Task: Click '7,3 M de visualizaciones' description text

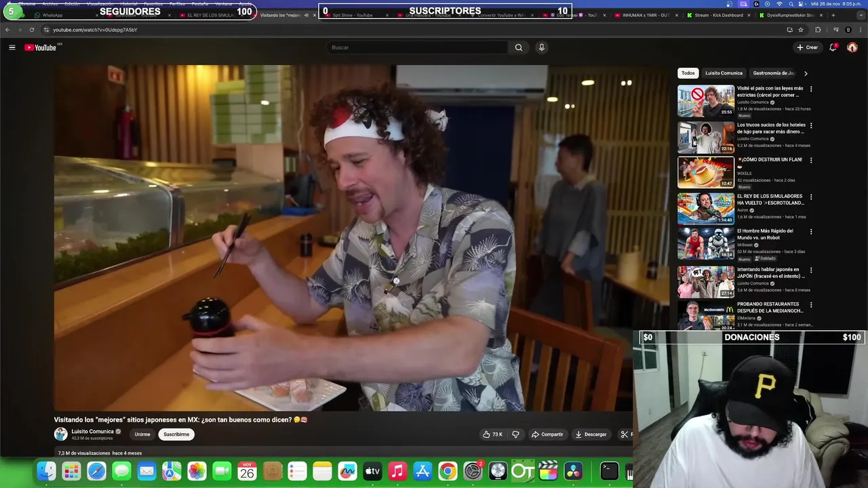Action: tap(84, 453)
